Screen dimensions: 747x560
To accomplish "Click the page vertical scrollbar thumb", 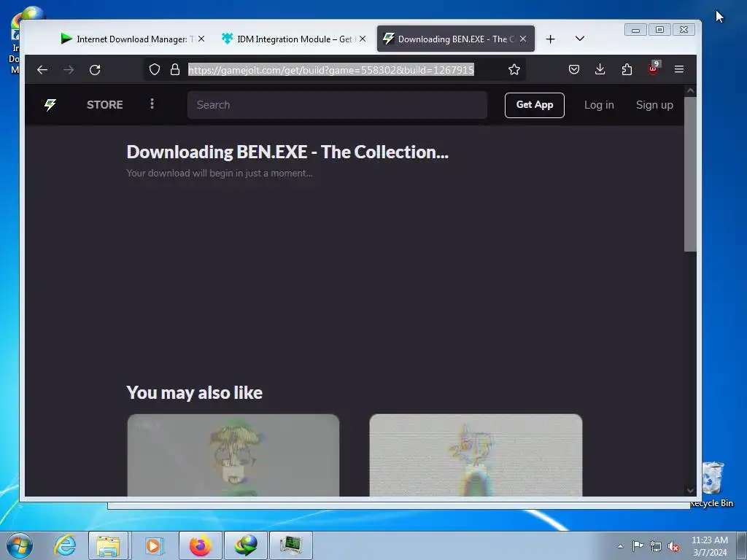I will coord(690,174).
